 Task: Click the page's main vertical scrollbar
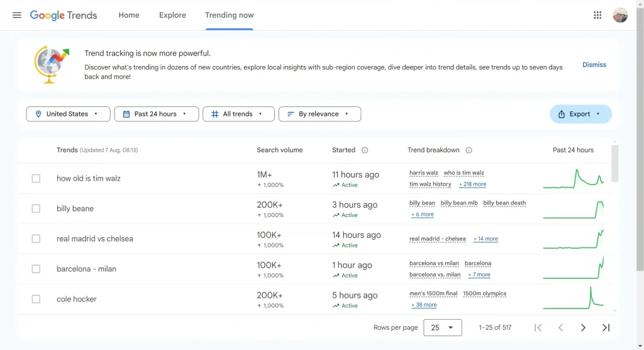(640, 140)
